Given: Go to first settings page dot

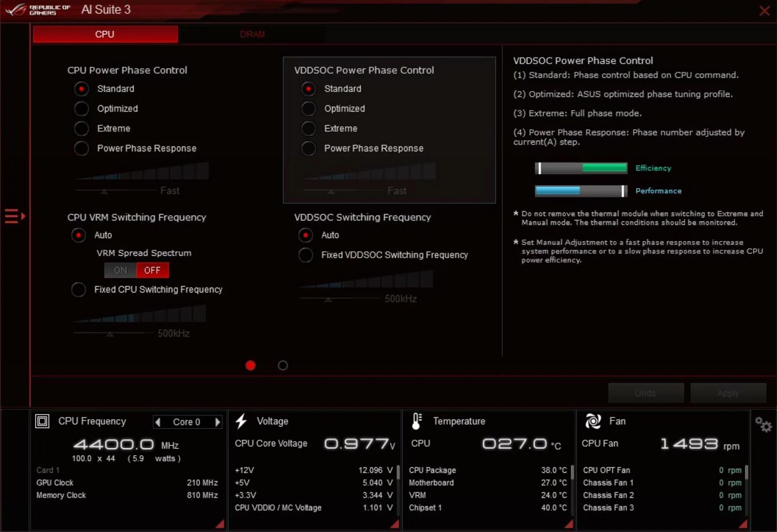Looking at the screenshot, I should click(x=250, y=365).
